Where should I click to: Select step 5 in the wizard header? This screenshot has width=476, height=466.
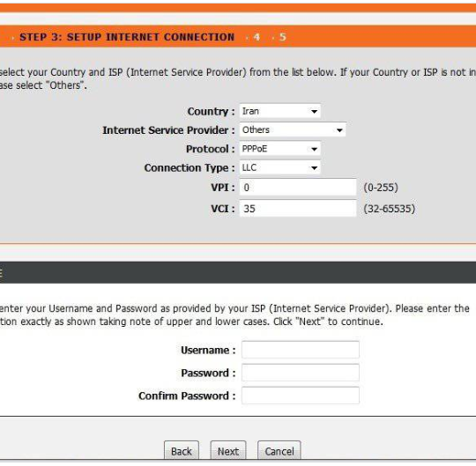[283, 37]
